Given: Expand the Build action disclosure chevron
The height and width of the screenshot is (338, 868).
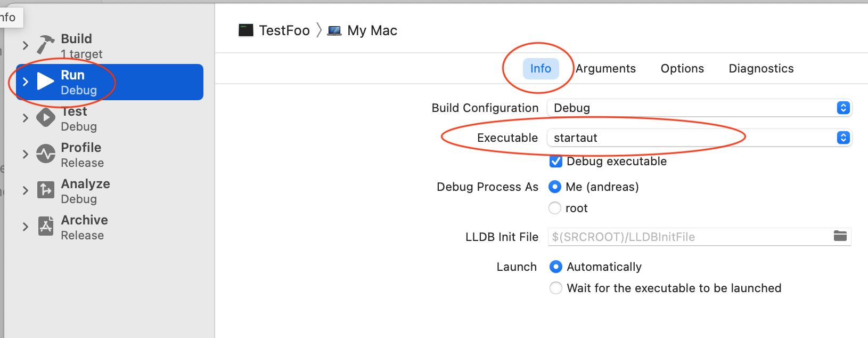Looking at the screenshot, I should point(25,45).
